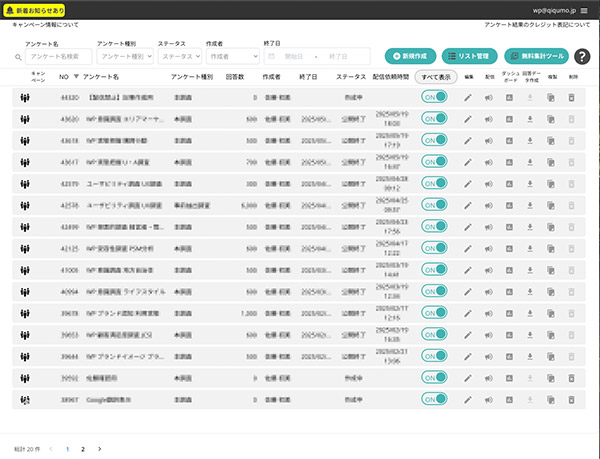Click the campaign people icon in first row
The image size is (600, 459).
pos(26,98)
